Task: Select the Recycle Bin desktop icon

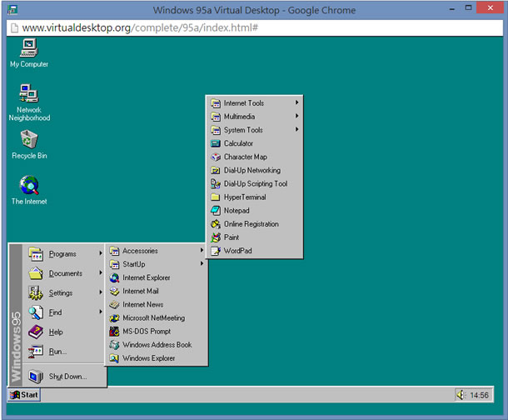Action: (x=29, y=144)
